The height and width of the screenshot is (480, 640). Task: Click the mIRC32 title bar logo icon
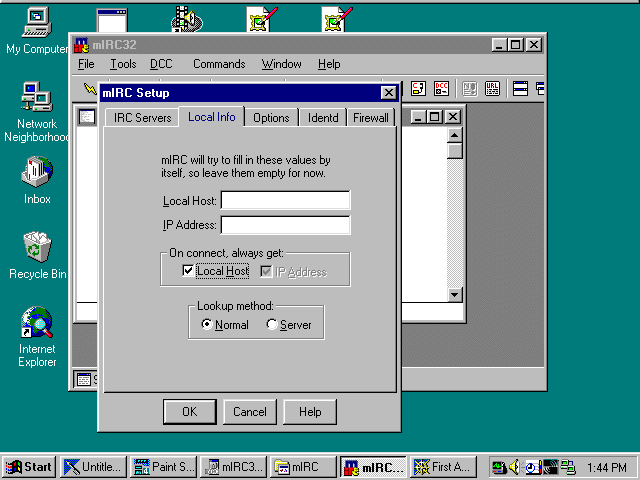[81, 45]
